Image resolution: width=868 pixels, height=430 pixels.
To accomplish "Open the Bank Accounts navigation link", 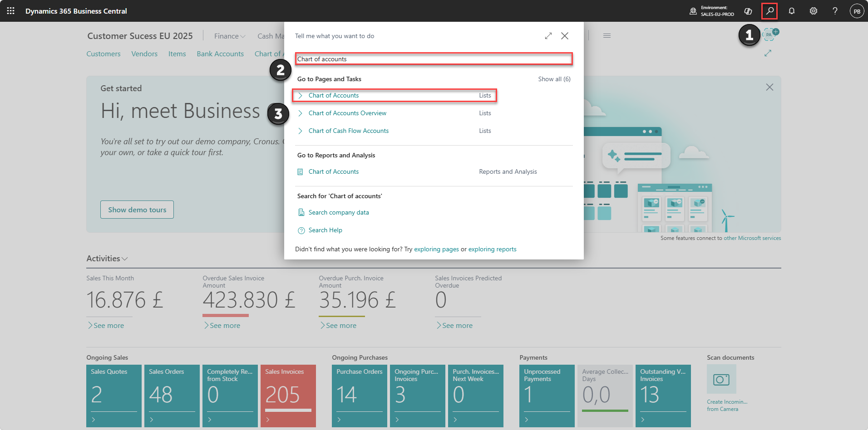I will pos(220,54).
